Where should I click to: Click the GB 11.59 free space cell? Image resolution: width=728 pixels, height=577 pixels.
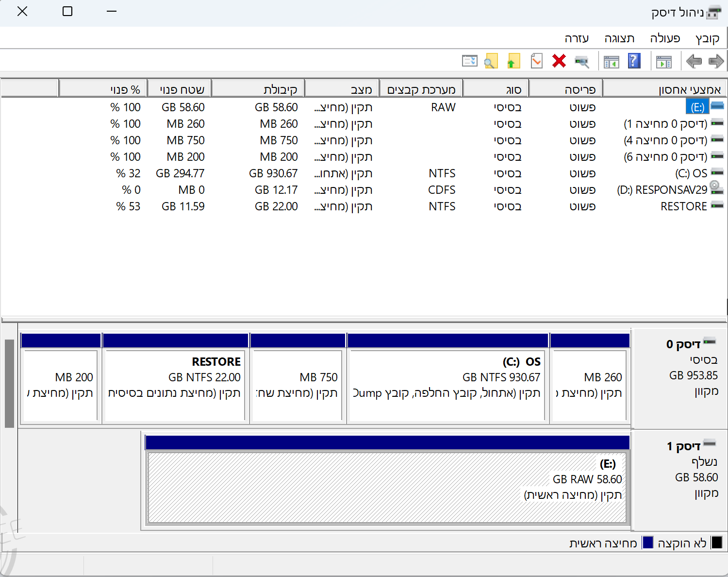[183, 206]
